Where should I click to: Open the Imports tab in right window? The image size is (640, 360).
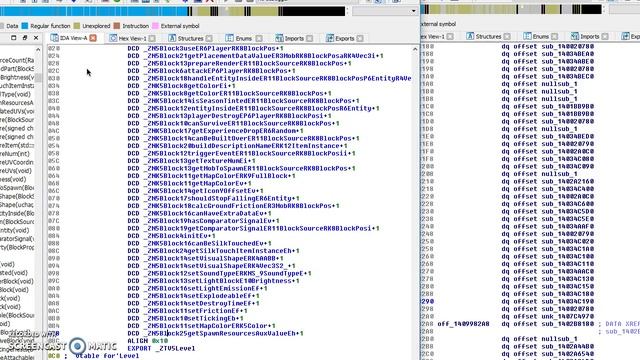click(589, 37)
